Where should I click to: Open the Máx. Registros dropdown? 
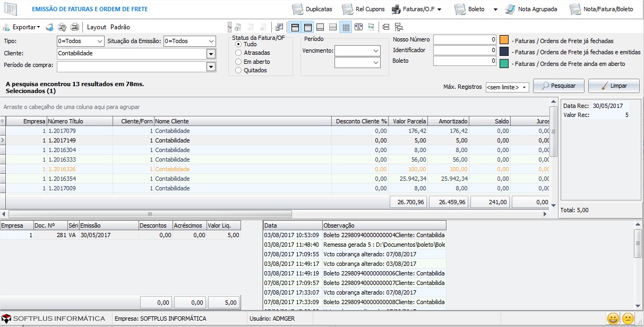tap(525, 87)
